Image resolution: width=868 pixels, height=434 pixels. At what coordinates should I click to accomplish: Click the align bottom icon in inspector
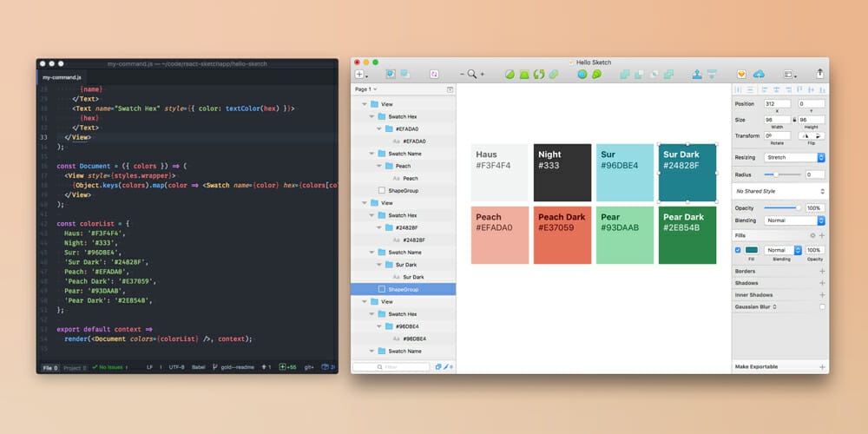pos(823,89)
